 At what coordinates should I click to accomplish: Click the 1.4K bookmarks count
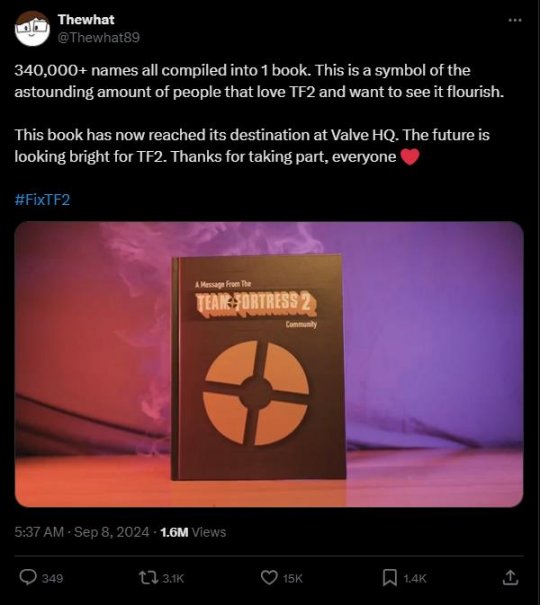pyautogui.click(x=415, y=578)
